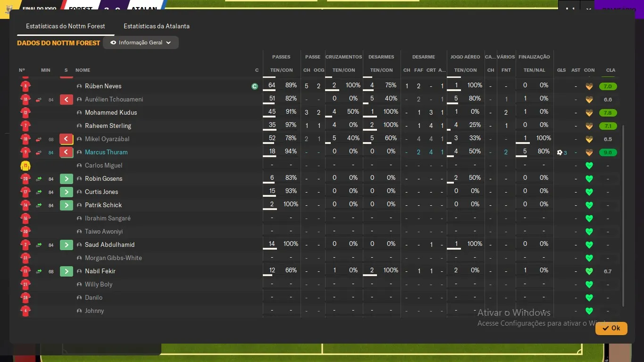Click Nabil Fekir substituted-on green arrow
Viewport: 644px width, 362px height.
coord(66,271)
